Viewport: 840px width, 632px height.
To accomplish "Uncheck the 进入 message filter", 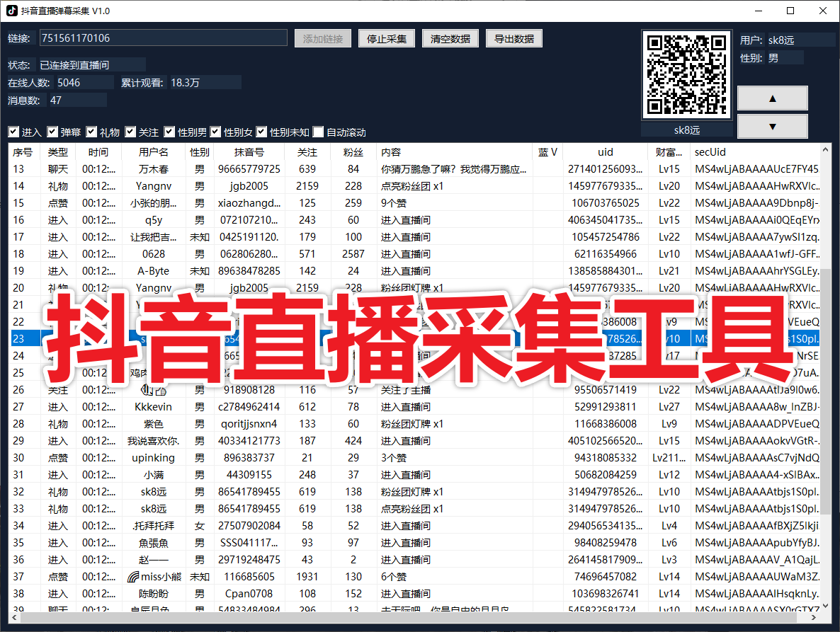I will tap(13, 132).
